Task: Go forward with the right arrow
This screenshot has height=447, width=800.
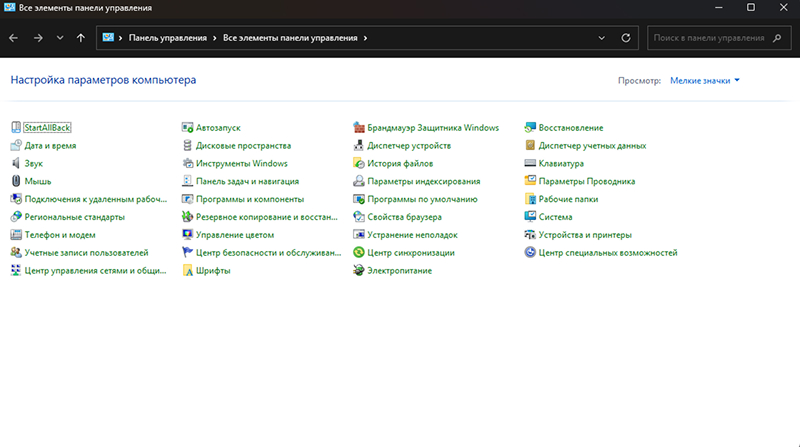Action: [x=38, y=38]
